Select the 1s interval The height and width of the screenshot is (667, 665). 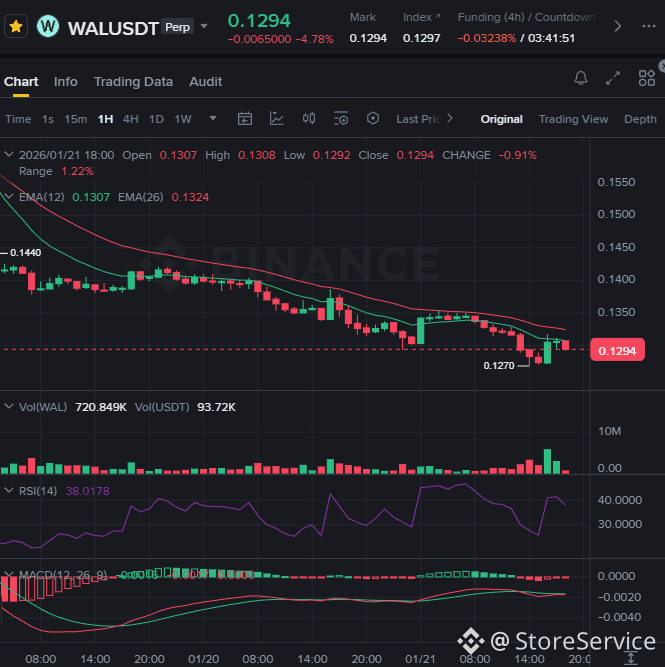tap(48, 119)
